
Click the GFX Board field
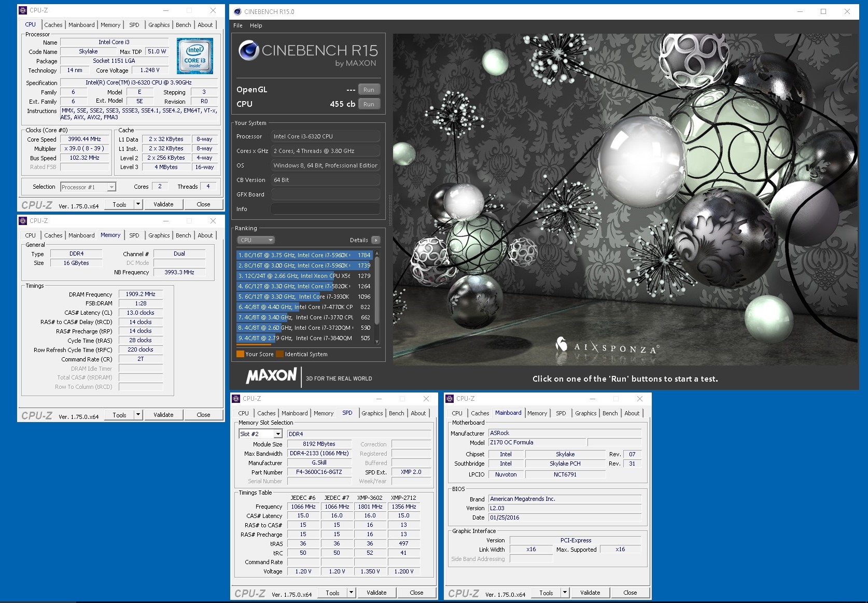325,194
